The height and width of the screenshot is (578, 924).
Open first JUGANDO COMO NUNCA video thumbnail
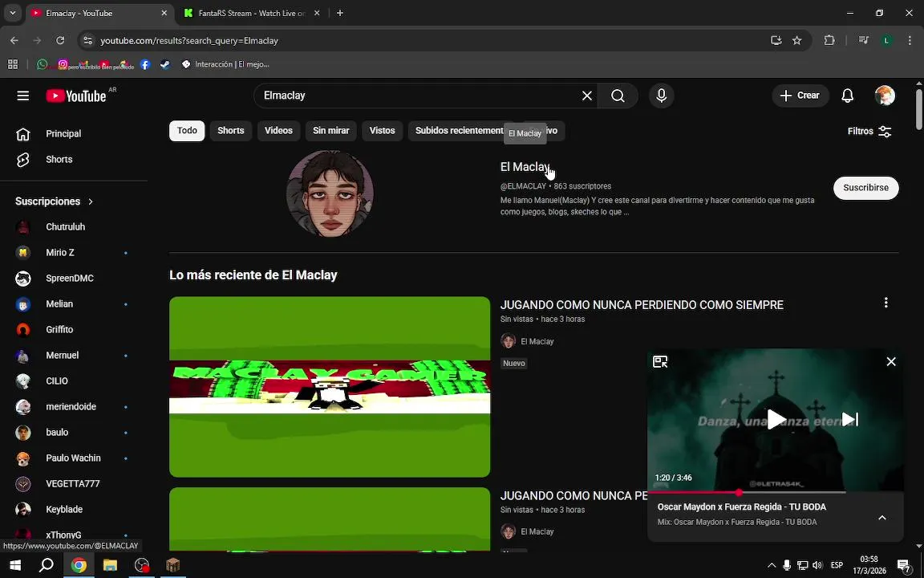point(330,386)
